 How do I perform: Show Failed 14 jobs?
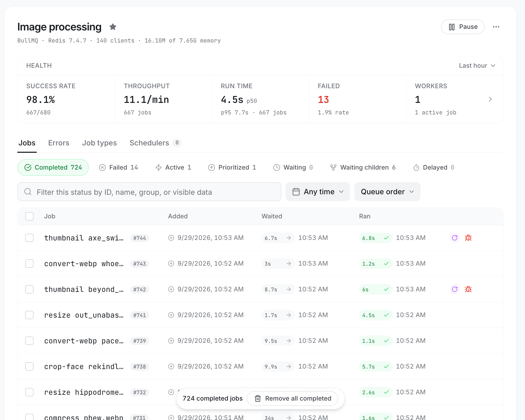(x=118, y=167)
